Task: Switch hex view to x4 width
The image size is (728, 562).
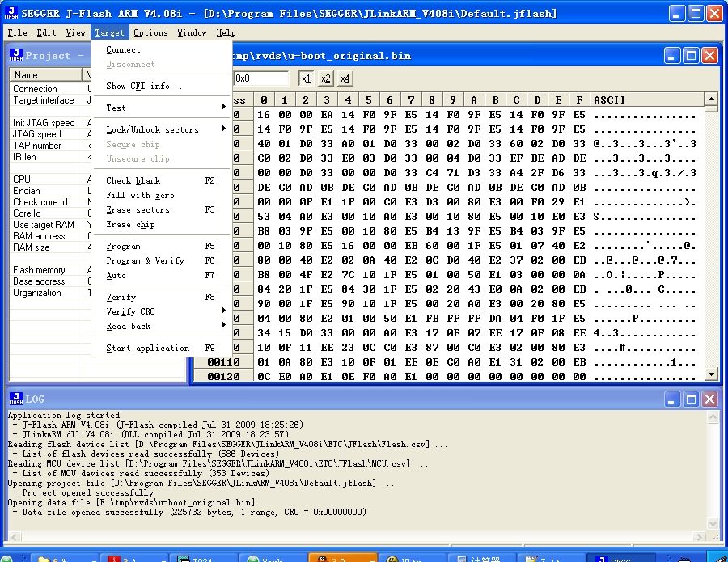Action: tap(345, 78)
